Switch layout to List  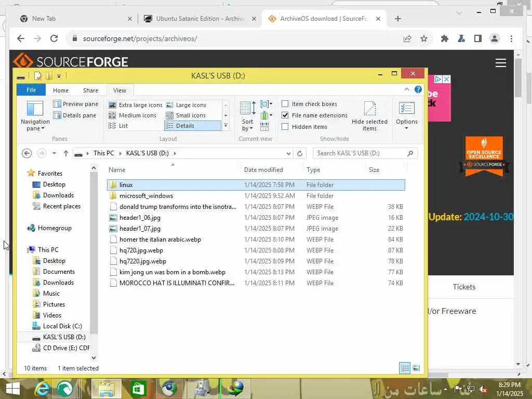(118, 126)
